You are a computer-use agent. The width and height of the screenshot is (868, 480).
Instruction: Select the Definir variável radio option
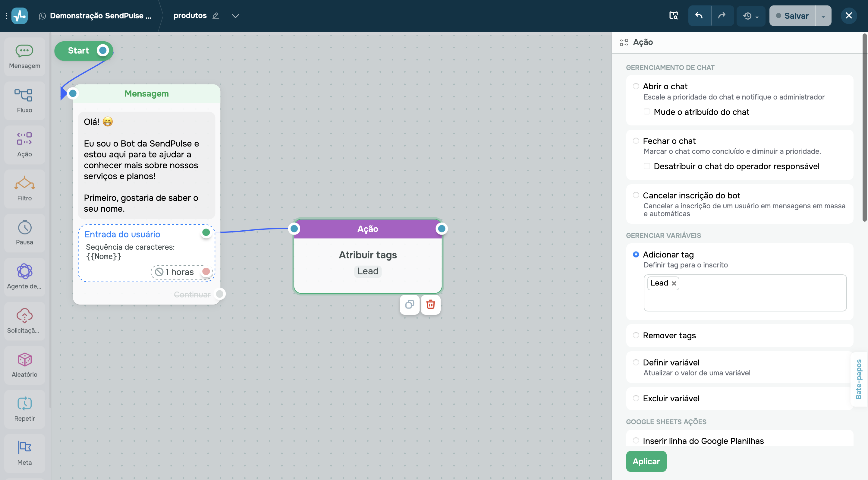(636, 362)
